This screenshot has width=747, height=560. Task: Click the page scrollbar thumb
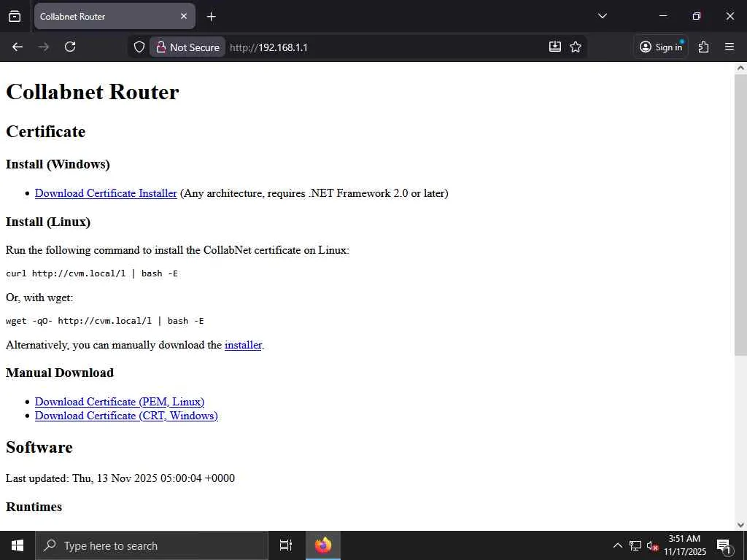pos(740,214)
